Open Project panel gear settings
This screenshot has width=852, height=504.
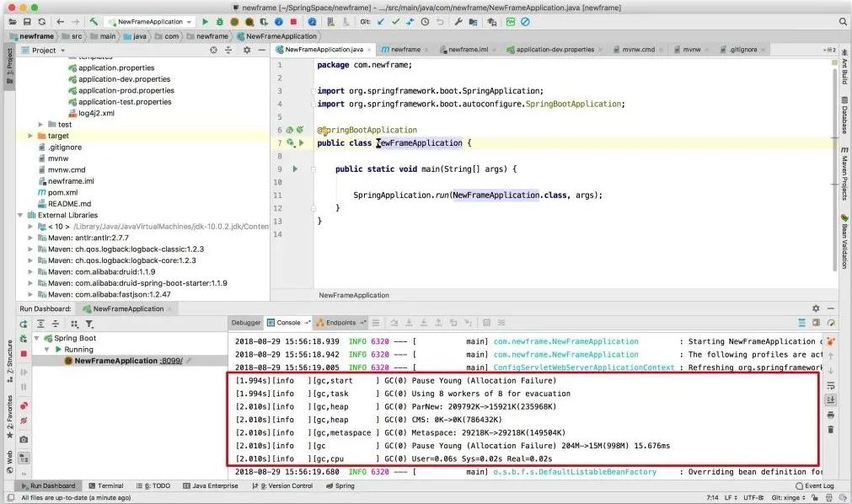pos(247,50)
